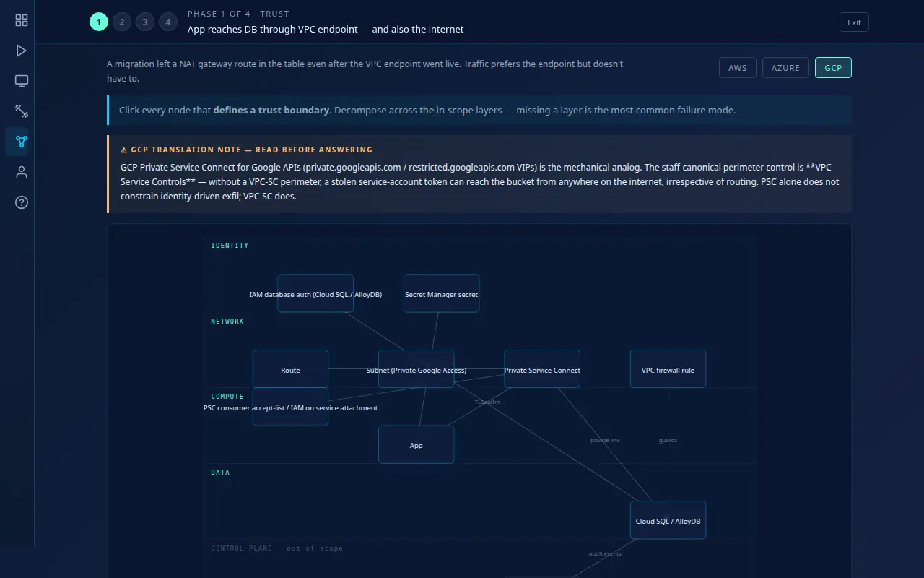Select the Cloud SQL / AlloyDB node

pos(668,520)
